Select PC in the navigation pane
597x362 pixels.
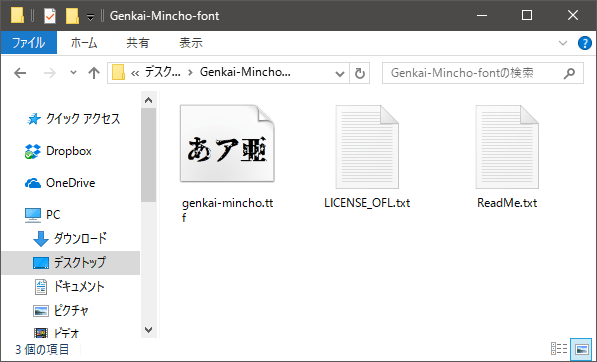coord(53,215)
